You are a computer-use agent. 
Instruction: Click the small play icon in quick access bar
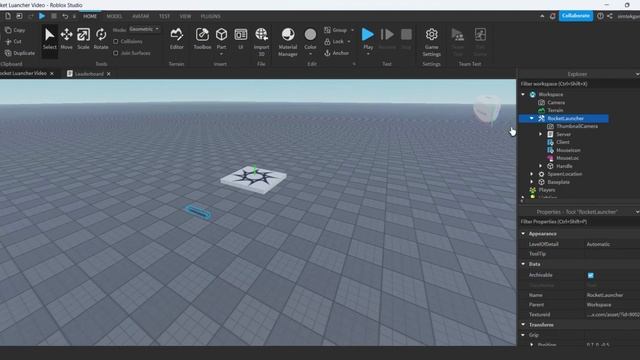click(x=42, y=16)
